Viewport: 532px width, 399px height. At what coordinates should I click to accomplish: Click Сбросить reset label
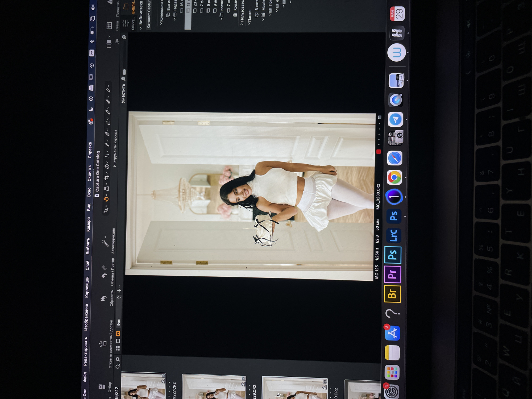coord(112,298)
